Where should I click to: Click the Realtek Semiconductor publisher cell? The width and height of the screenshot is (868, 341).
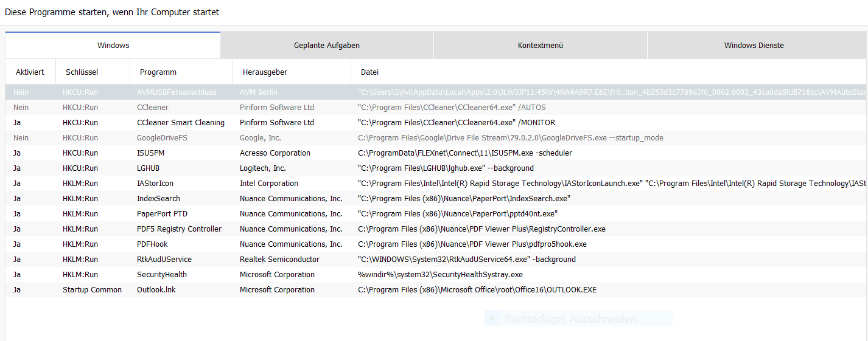click(x=279, y=260)
